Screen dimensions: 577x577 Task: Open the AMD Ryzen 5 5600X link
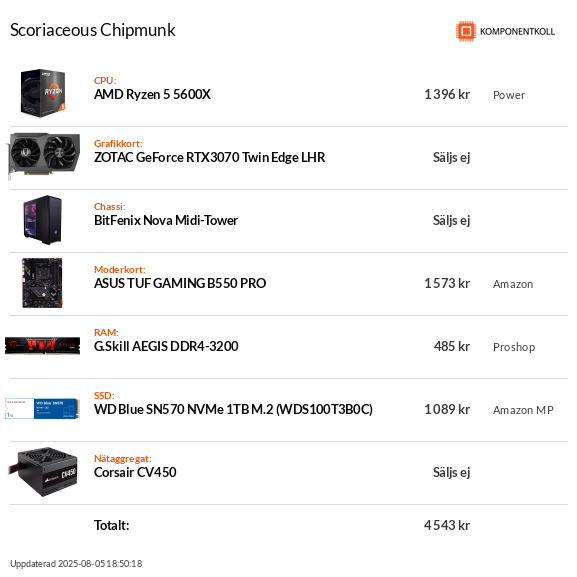point(152,95)
